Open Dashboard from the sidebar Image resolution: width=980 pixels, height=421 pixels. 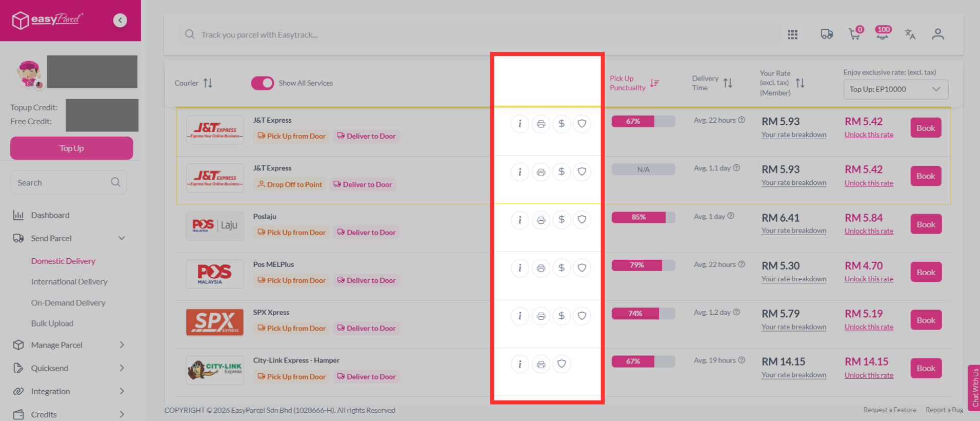click(50, 215)
